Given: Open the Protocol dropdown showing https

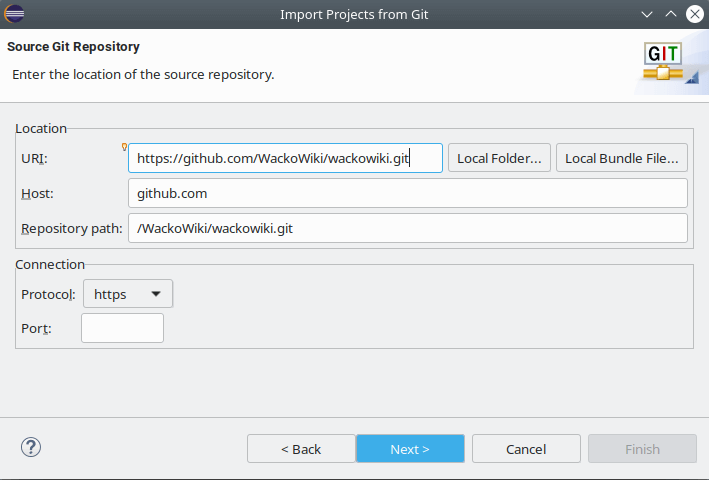Looking at the screenshot, I should pos(127,294).
